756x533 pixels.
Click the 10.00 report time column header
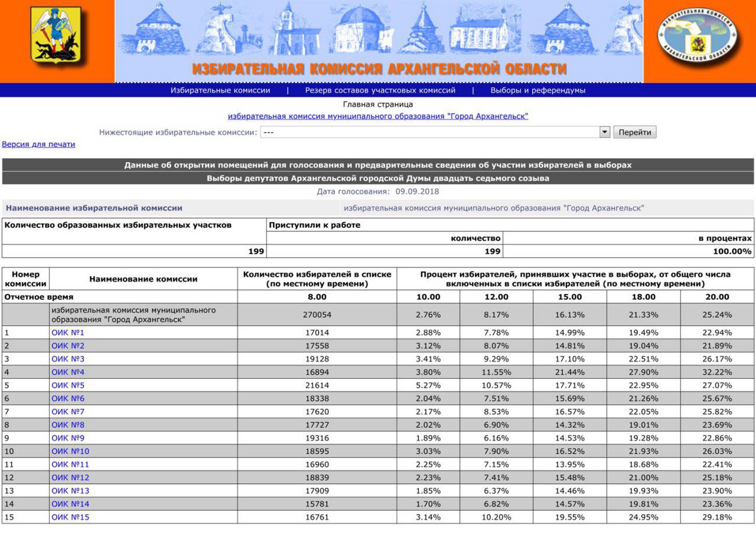[428, 297]
